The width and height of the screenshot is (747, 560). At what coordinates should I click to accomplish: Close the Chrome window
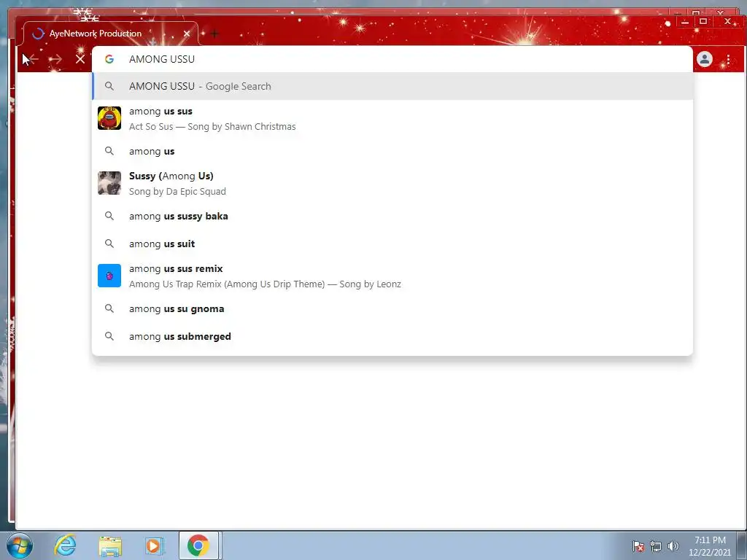(727, 21)
